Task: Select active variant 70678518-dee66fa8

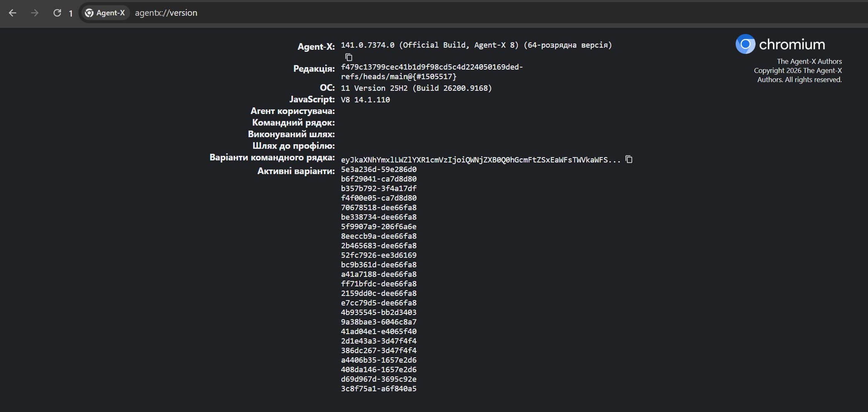Action: [379, 208]
